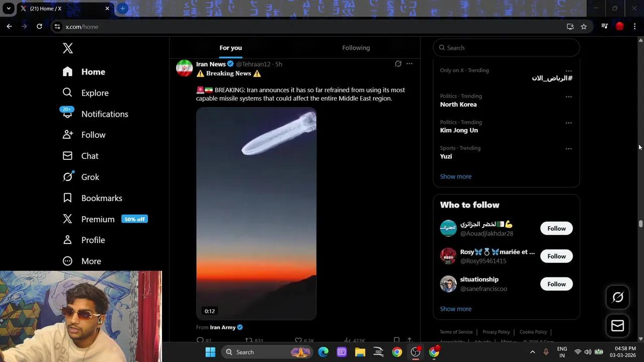This screenshot has width=644, height=362.
Task: Open the Yuzi sports trend
Action: (446, 156)
